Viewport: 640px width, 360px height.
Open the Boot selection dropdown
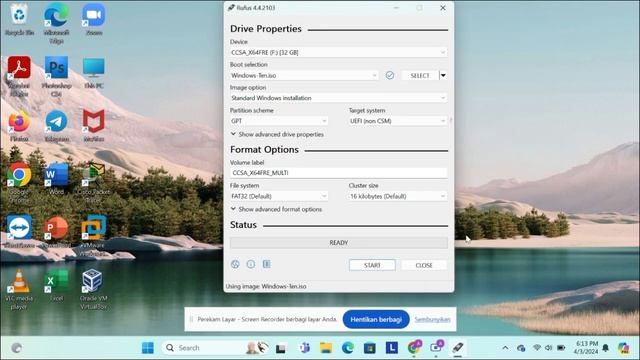[304, 76]
